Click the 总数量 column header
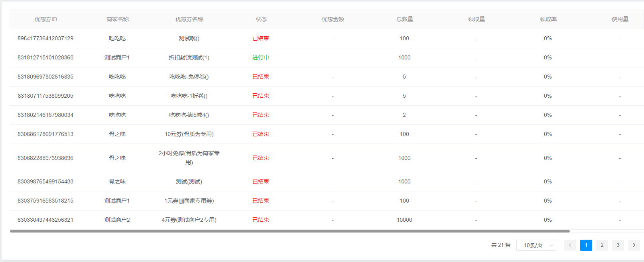This screenshot has width=644, height=262. pyautogui.click(x=404, y=19)
